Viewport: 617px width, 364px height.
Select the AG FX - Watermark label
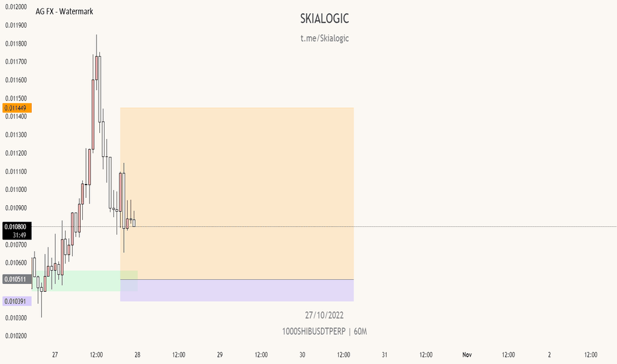(64, 11)
